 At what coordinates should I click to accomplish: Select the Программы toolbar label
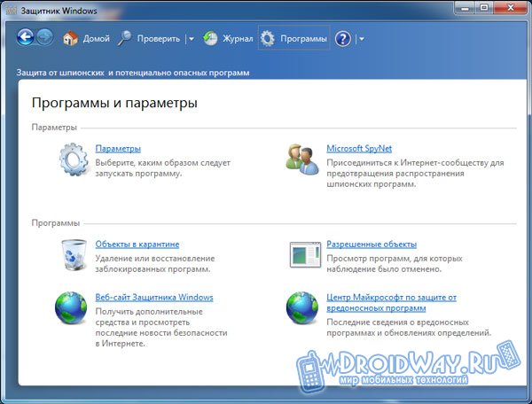point(303,39)
